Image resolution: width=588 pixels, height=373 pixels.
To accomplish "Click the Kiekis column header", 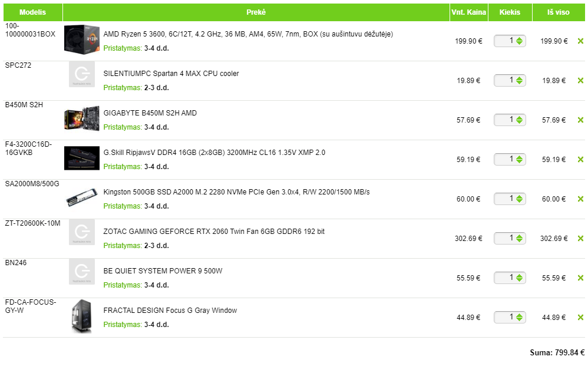I will coord(510,12).
